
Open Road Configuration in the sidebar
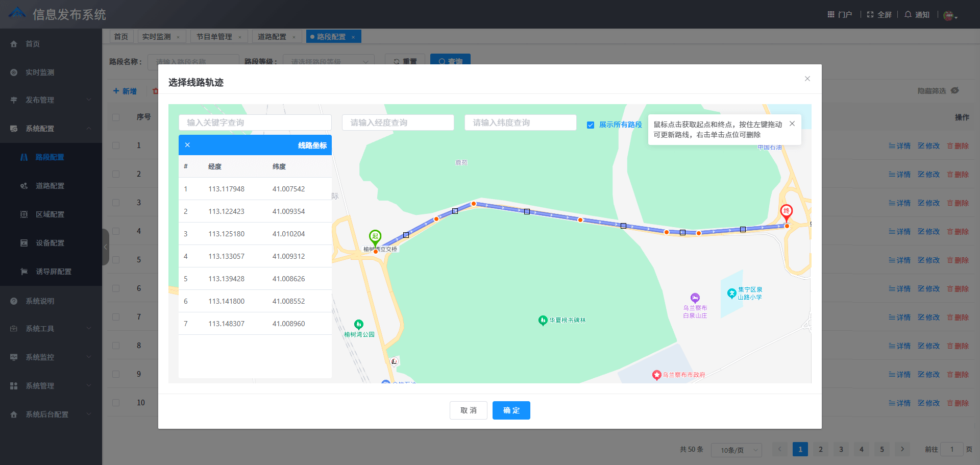50,186
